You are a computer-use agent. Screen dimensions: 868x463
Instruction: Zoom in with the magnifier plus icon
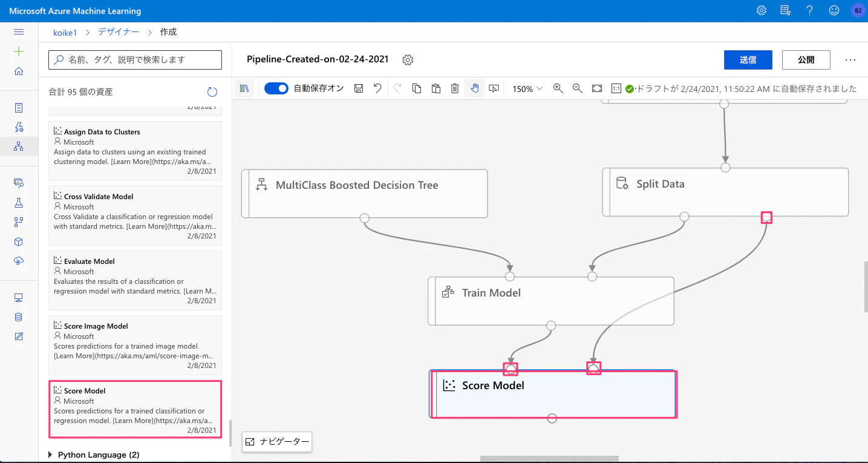click(x=558, y=89)
